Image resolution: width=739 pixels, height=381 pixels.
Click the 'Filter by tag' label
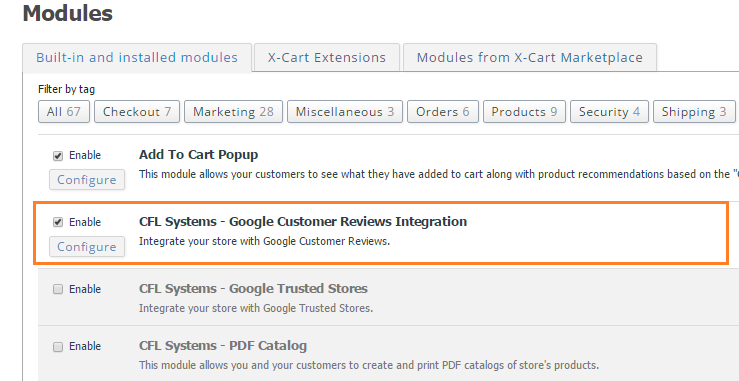[x=66, y=89]
